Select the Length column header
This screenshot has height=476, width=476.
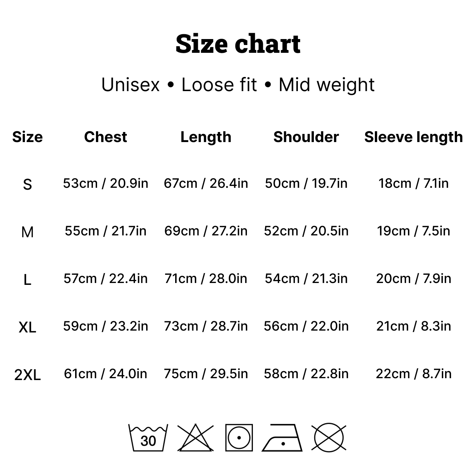point(206,137)
